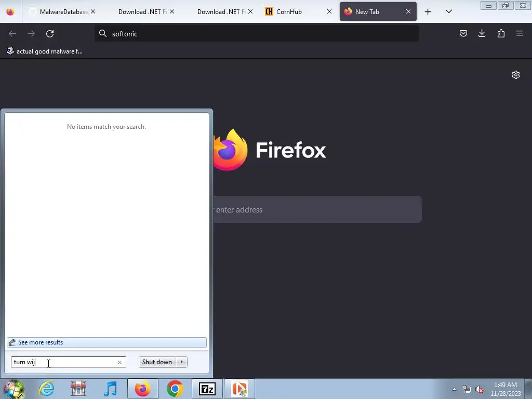Click the Shut down button
The height and width of the screenshot is (399, 532).
(157, 362)
